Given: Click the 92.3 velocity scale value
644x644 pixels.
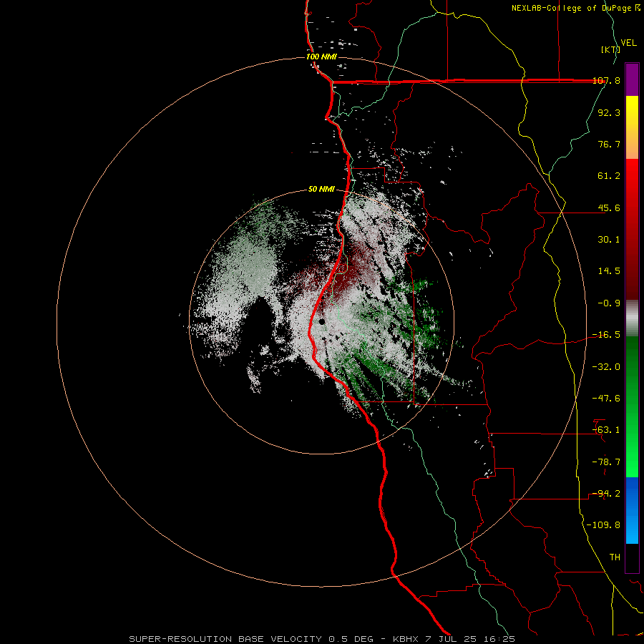Looking at the screenshot, I should pyautogui.click(x=609, y=112).
